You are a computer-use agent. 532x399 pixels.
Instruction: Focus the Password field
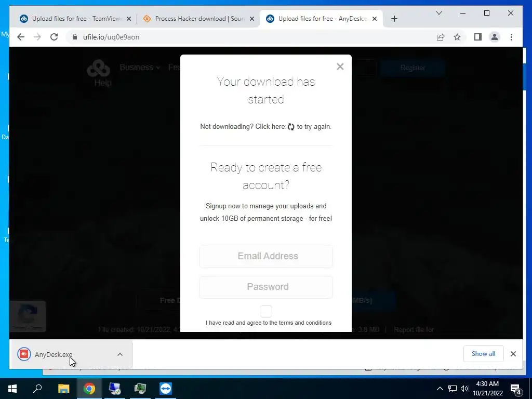tap(266, 287)
